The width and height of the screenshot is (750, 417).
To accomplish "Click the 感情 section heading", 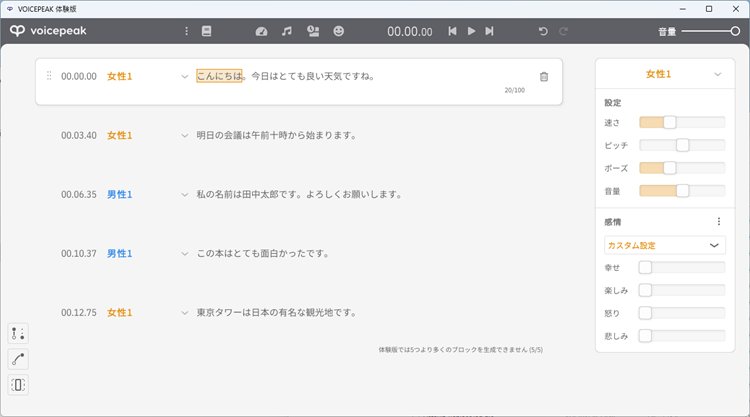I will pos(613,221).
